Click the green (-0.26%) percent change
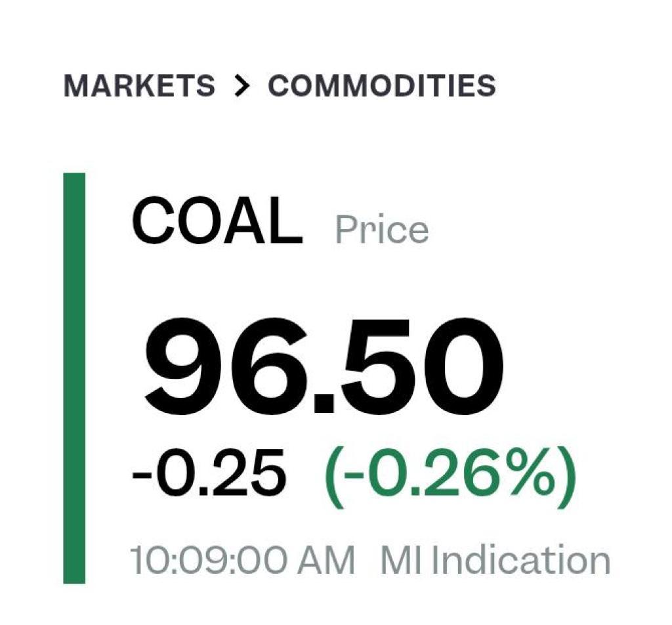The image size is (672, 625). (x=450, y=472)
